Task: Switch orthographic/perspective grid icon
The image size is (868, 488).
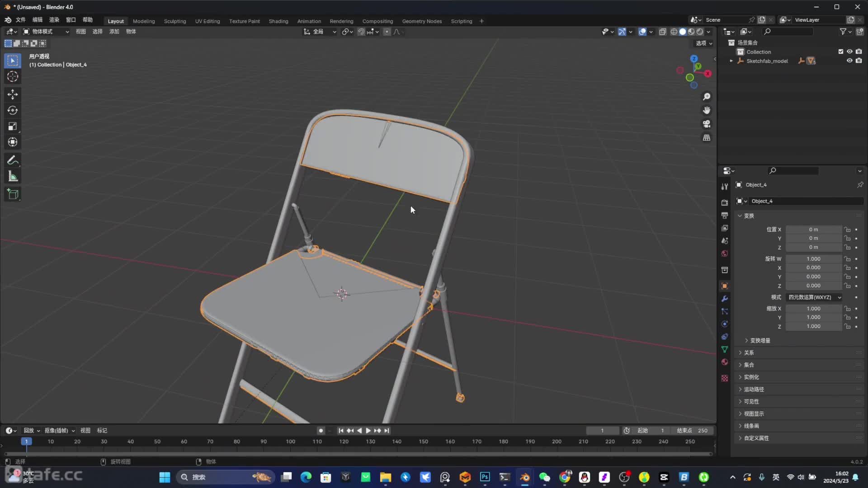Action: coord(707,137)
